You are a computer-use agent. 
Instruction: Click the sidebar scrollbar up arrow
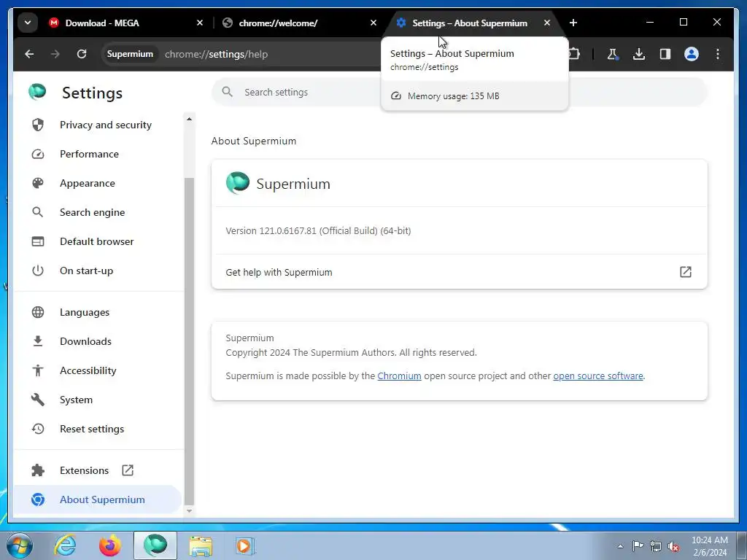(x=189, y=119)
